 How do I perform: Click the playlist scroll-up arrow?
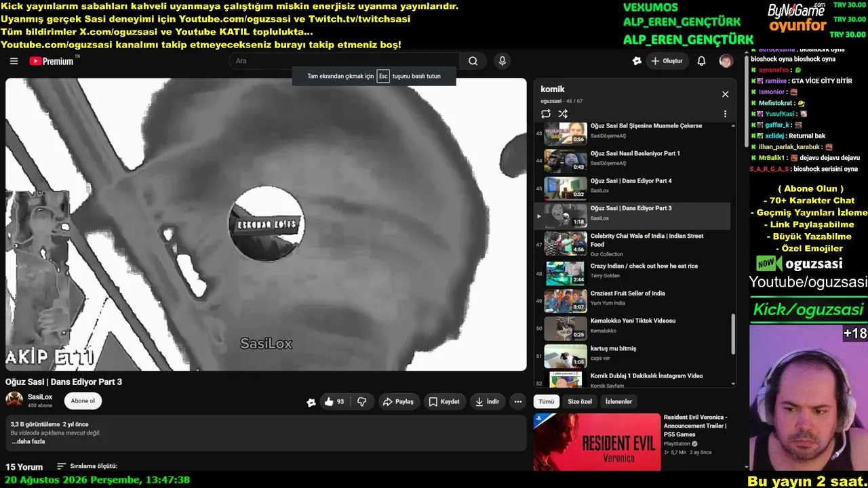(x=733, y=125)
